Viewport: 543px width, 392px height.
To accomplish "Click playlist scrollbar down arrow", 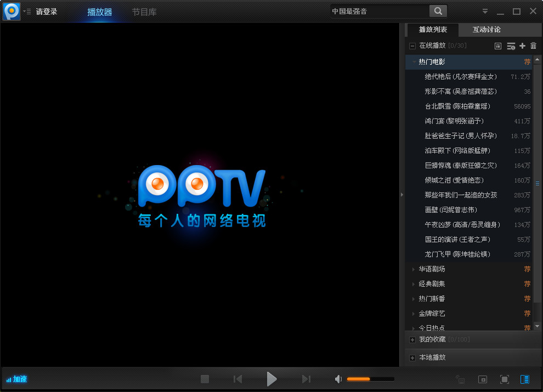I will (537, 326).
